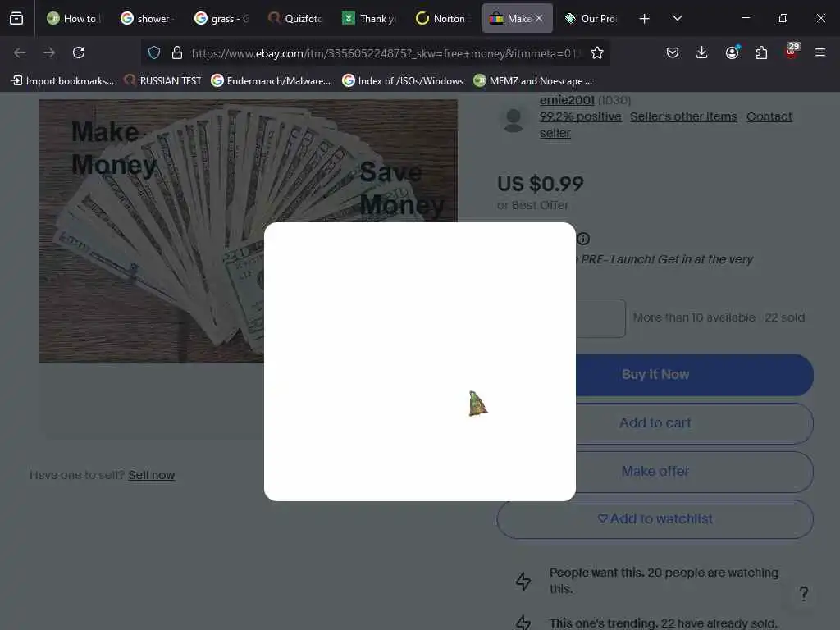Screen dimensions: 840x630
Task: Open the Firefox hamburger menu
Action: 819,52
